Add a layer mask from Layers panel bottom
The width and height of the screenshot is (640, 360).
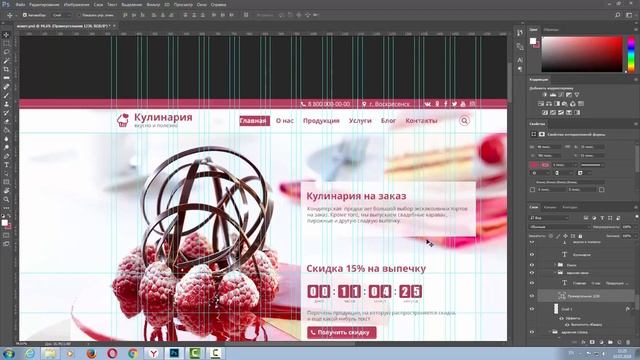pos(592,342)
